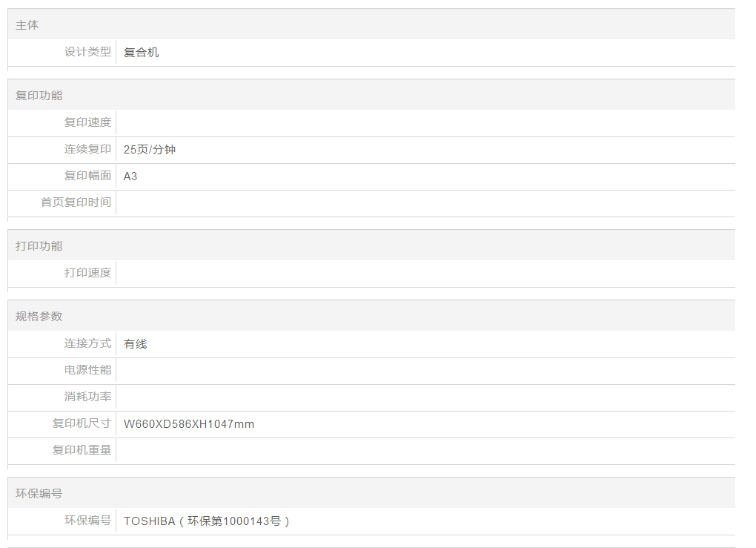This screenshot has width=756, height=548.
Task: Select the 25页/分钟 value
Action: (150, 150)
